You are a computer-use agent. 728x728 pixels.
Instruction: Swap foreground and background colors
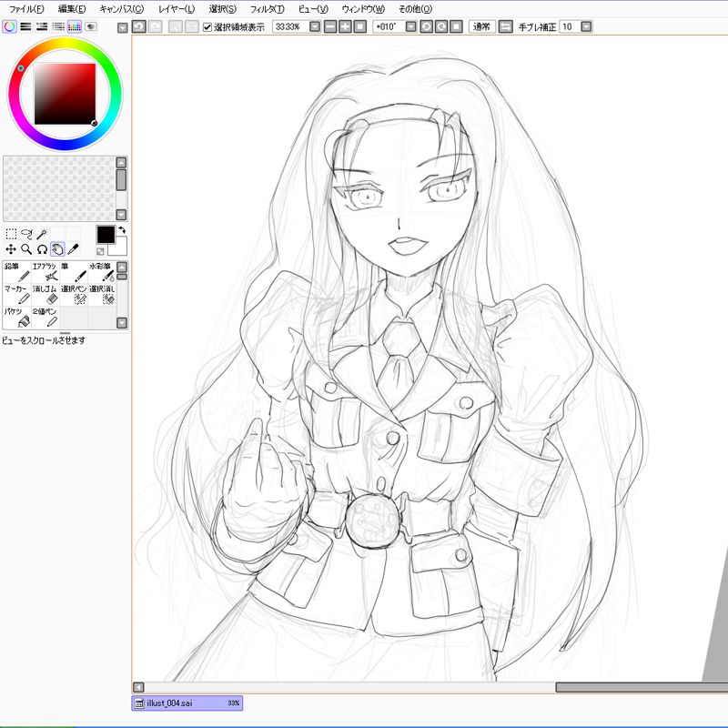click(x=122, y=230)
